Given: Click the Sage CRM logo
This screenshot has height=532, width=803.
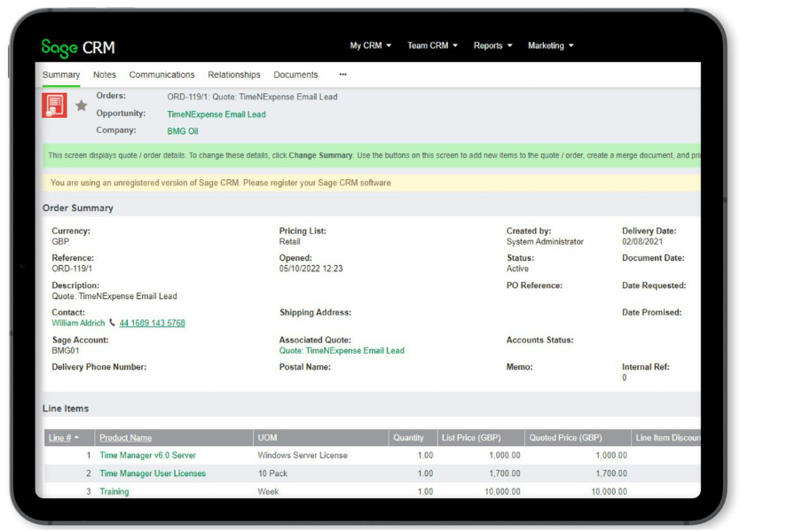Looking at the screenshot, I should pyautogui.click(x=78, y=48).
